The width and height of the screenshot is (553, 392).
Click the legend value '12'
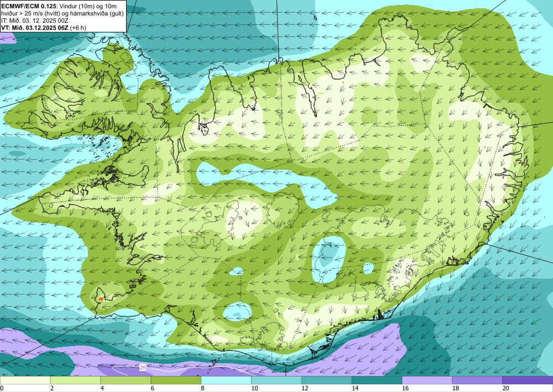305,389
